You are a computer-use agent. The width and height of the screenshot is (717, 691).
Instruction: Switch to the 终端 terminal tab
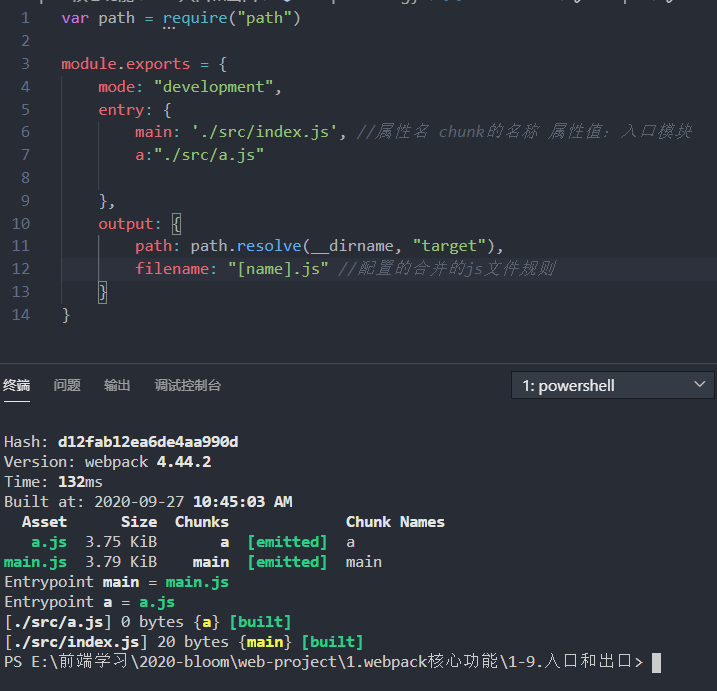pos(16,386)
